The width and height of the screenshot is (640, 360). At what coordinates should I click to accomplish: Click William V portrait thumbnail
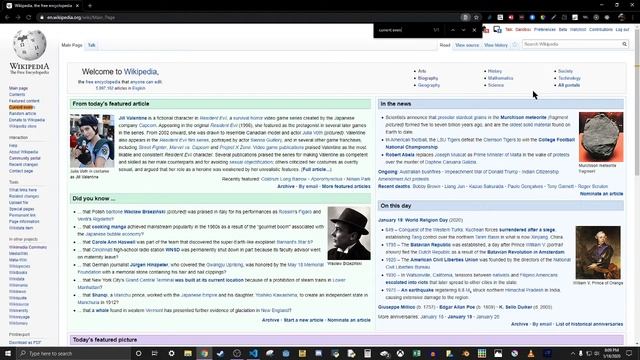tap(598, 253)
